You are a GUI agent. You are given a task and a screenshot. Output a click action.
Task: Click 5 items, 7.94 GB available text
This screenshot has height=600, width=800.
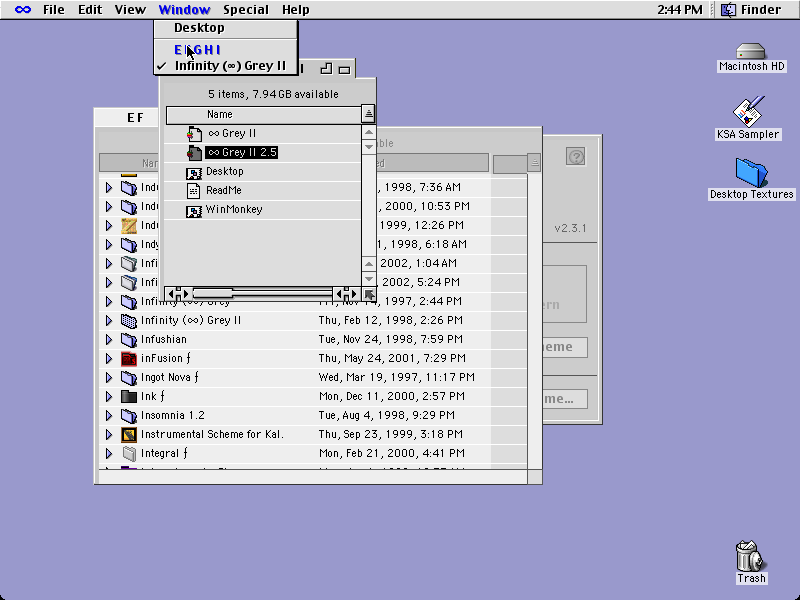[x=273, y=94]
